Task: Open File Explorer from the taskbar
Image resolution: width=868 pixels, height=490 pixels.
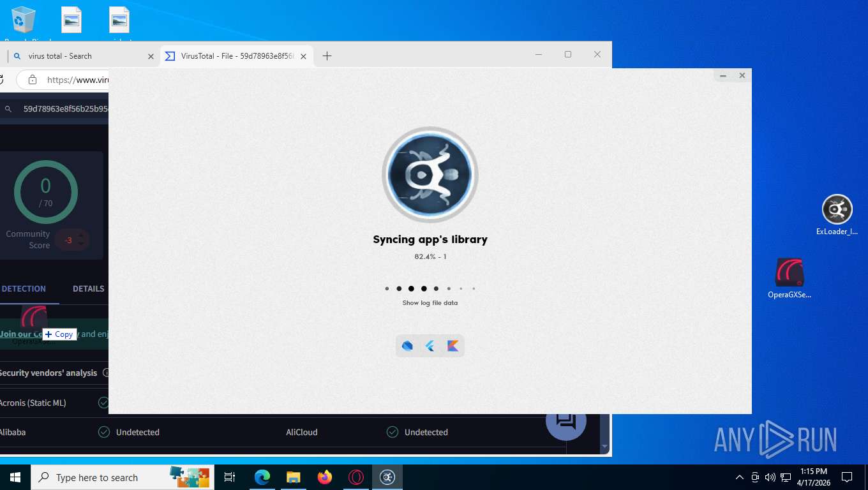Action: point(293,477)
